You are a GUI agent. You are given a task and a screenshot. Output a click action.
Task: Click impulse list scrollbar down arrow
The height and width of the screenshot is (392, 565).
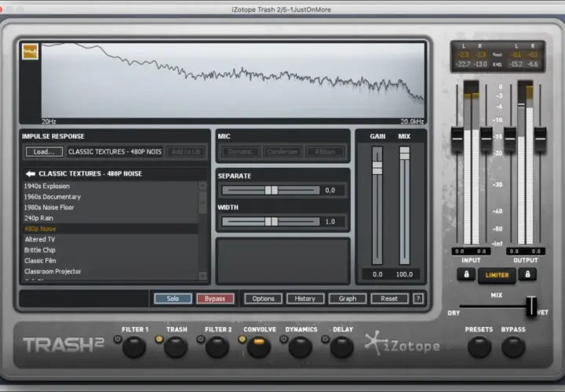click(202, 276)
